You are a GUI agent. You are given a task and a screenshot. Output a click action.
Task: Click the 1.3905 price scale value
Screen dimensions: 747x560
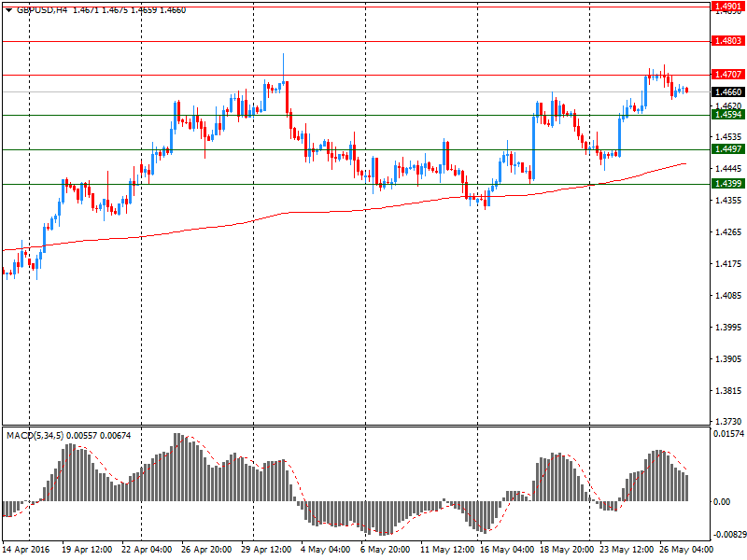[728, 359]
